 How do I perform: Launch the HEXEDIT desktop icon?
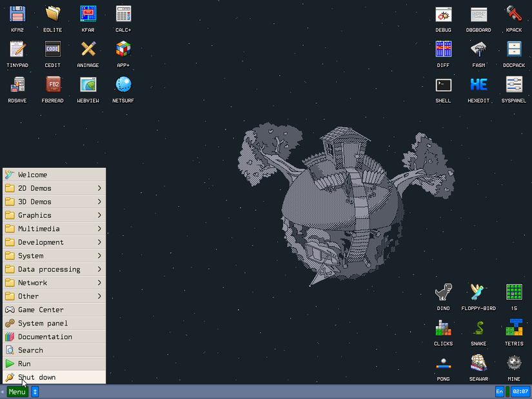pos(478,85)
